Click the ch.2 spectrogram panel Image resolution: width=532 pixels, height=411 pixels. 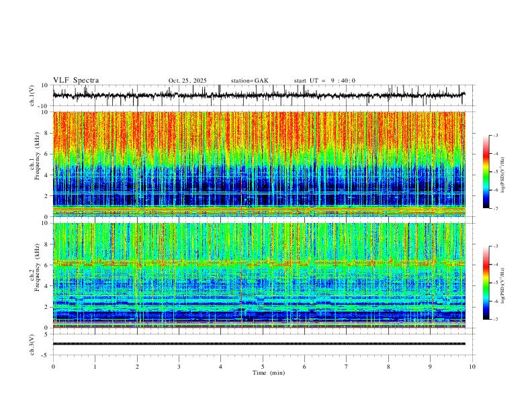(259, 275)
